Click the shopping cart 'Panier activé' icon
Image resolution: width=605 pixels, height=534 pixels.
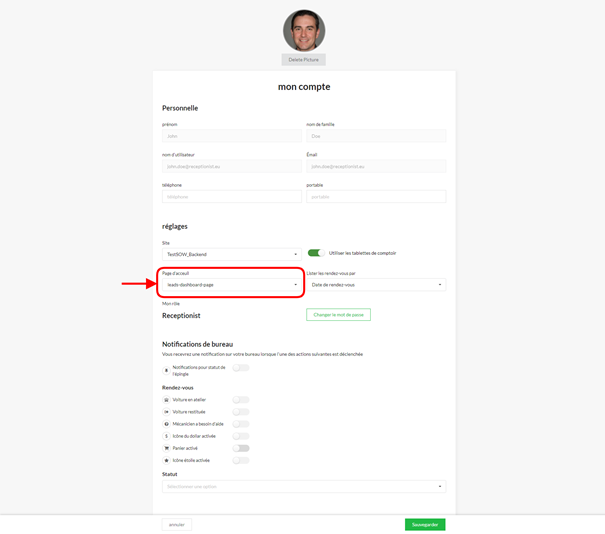click(x=166, y=448)
